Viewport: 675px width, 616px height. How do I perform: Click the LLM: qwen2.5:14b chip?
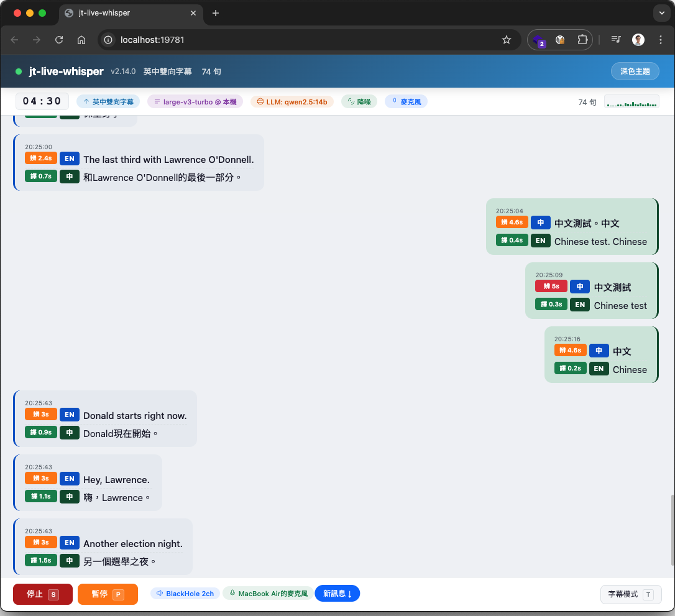pyautogui.click(x=292, y=101)
